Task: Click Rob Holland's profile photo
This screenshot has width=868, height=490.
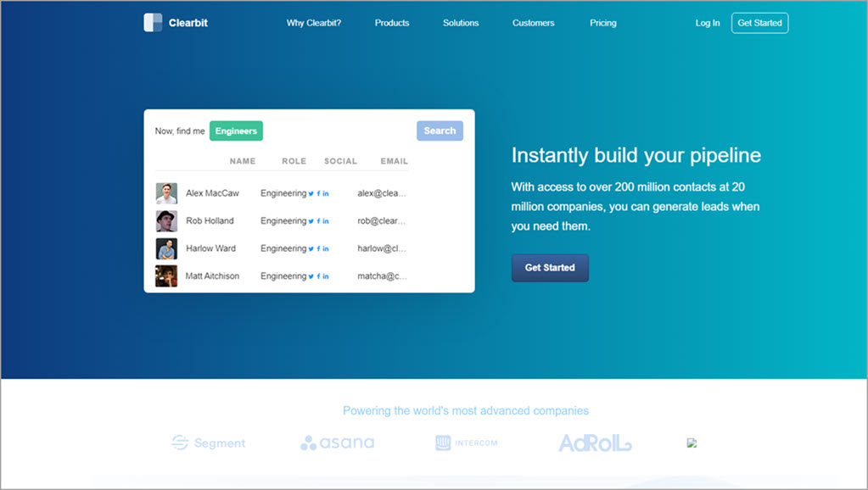Action: point(166,221)
